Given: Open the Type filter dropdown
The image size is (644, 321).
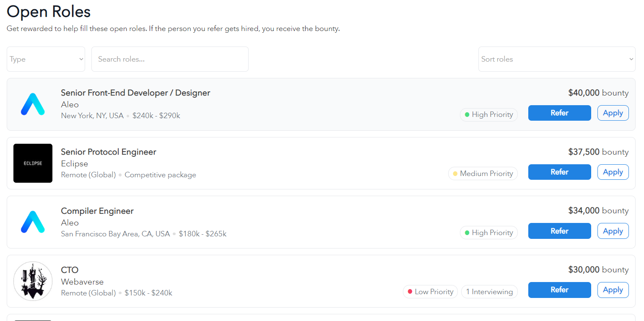Looking at the screenshot, I should coord(46,59).
